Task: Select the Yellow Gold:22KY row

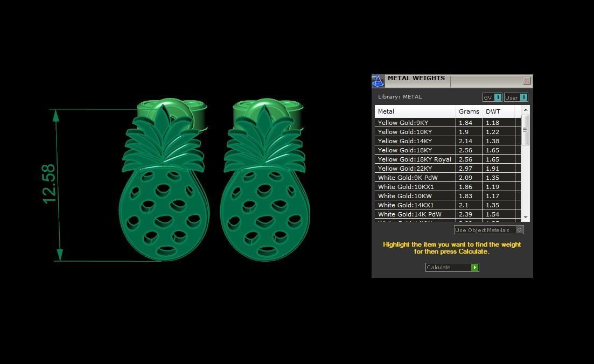Action: click(x=448, y=169)
